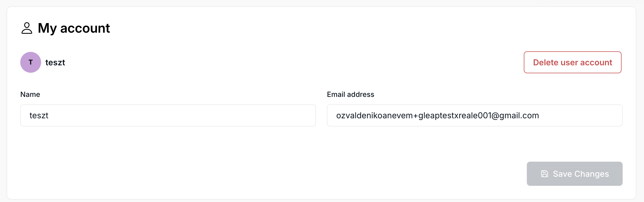Click the person silhouette icon in the header
644x202 pixels.
[x=27, y=28]
